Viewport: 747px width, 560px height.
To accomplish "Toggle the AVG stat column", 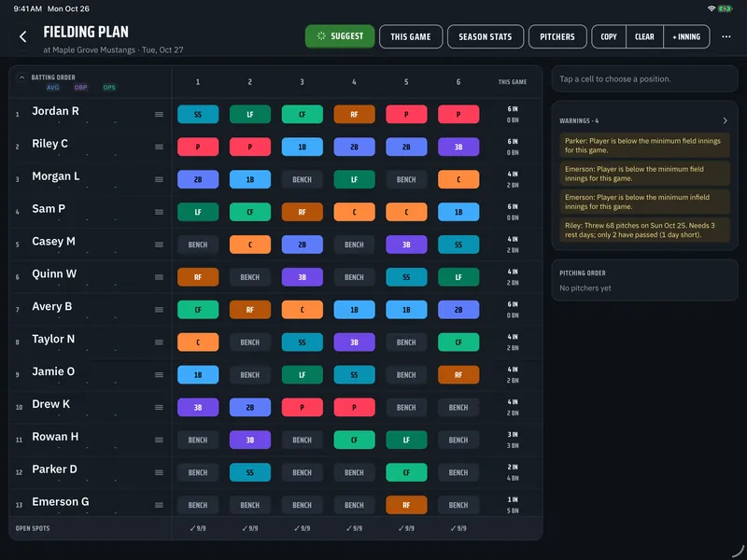I will tap(53, 88).
